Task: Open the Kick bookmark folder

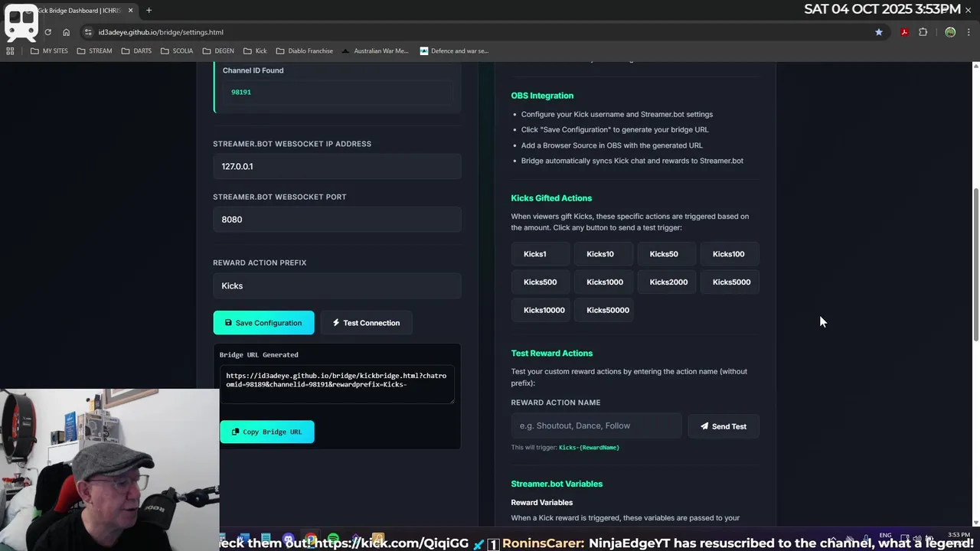Action: coord(255,51)
